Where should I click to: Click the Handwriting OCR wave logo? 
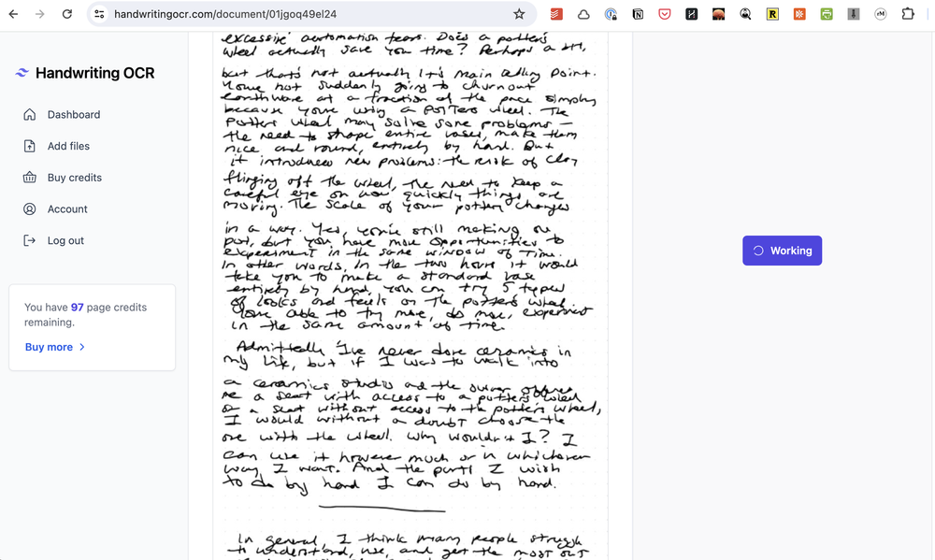pyautogui.click(x=21, y=72)
